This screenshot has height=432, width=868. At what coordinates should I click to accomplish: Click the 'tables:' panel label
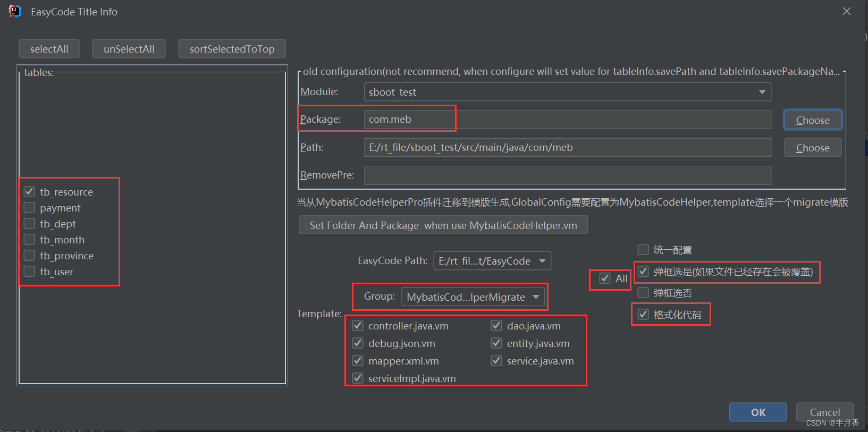tap(39, 72)
